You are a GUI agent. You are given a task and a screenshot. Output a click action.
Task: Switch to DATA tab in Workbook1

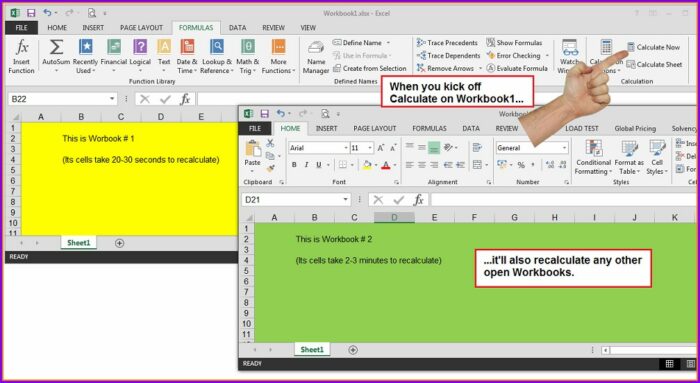pyautogui.click(x=238, y=28)
